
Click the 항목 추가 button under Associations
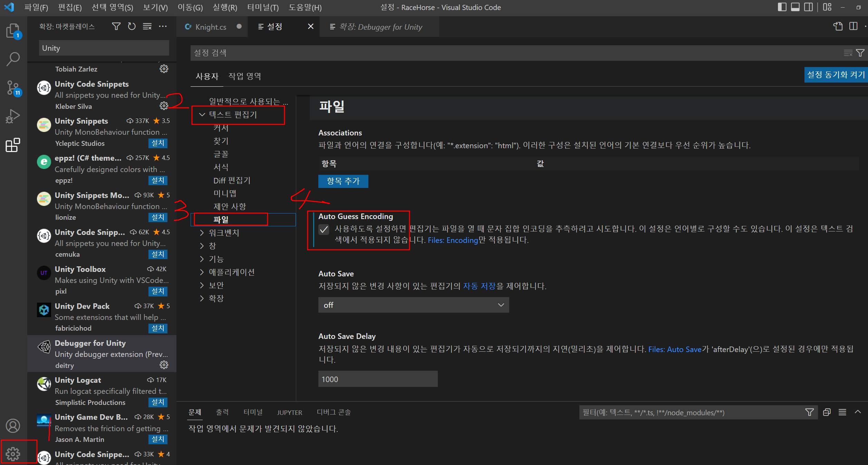click(x=343, y=181)
